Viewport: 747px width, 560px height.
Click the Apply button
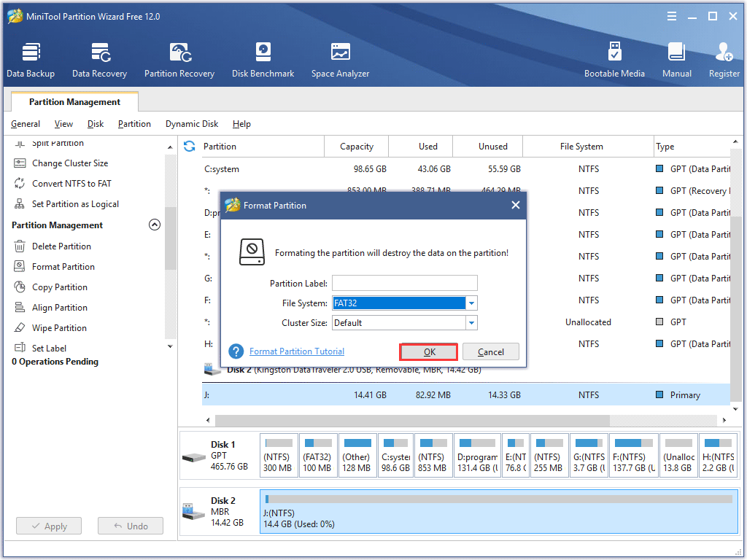(49, 526)
